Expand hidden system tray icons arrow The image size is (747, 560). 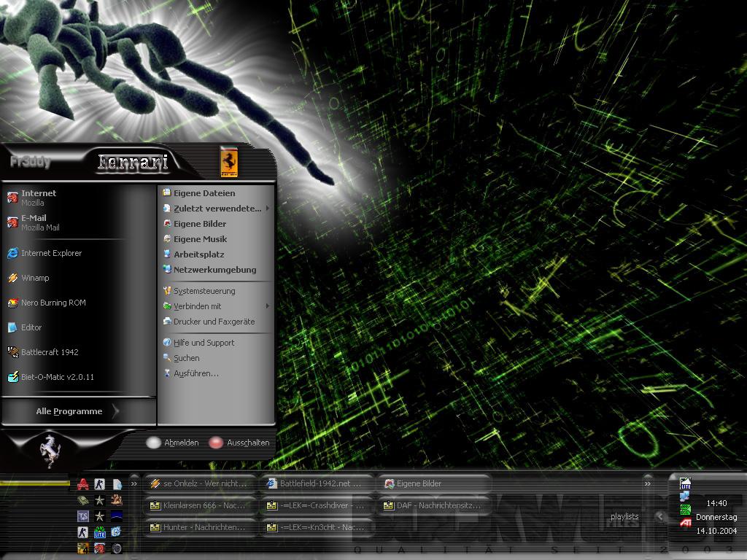[660, 516]
